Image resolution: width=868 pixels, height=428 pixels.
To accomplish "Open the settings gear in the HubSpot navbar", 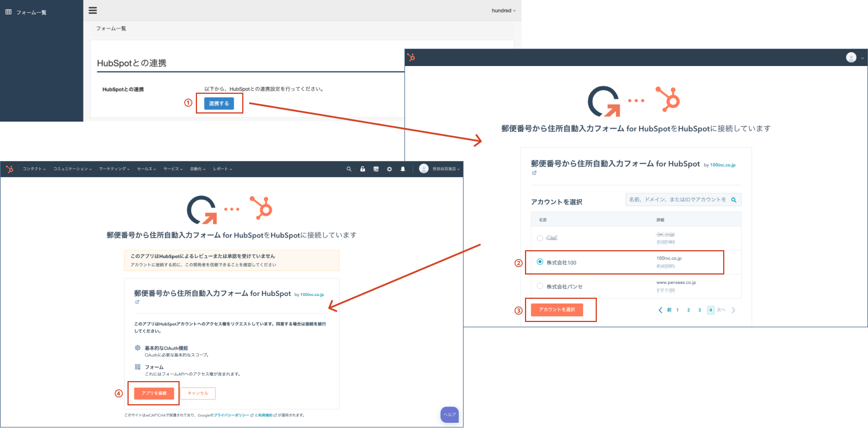I will [x=389, y=169].
